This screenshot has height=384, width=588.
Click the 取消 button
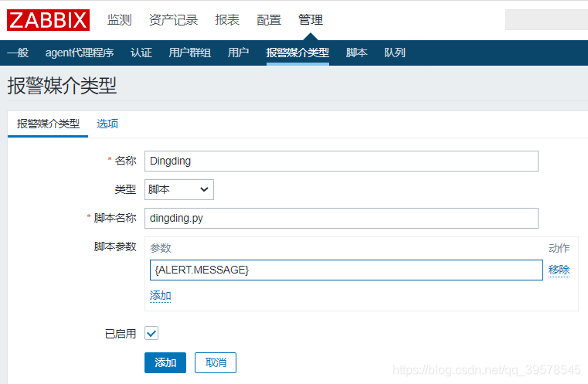[216, 362]
